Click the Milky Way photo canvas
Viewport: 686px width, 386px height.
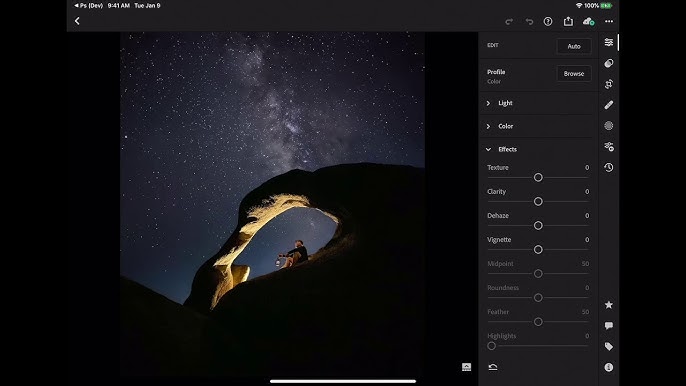pos(272,204)
